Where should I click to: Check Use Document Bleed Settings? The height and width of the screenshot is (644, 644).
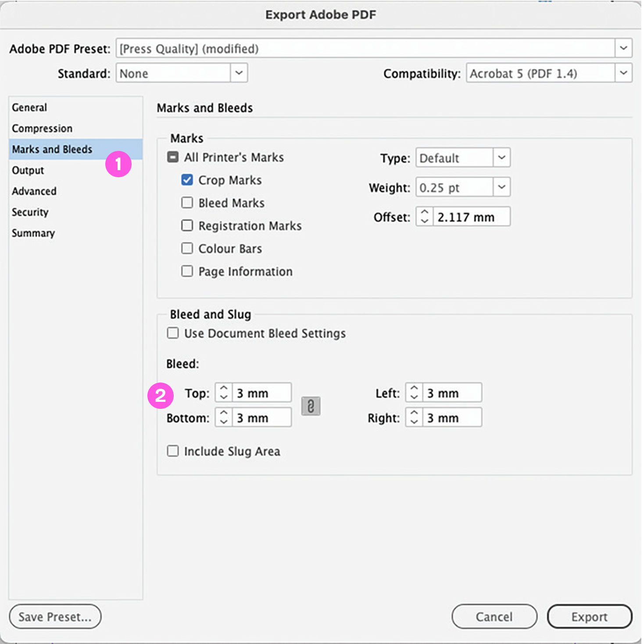173,333
